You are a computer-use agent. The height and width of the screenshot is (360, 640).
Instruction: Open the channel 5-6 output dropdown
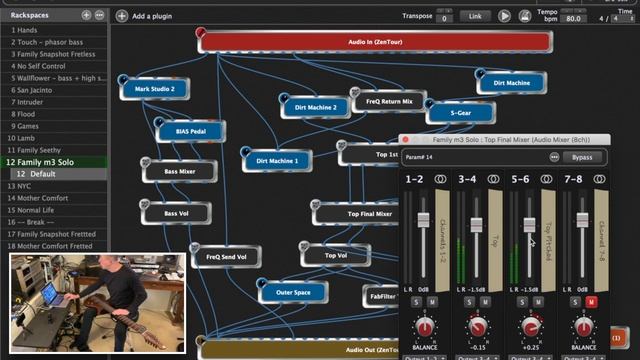531,358
